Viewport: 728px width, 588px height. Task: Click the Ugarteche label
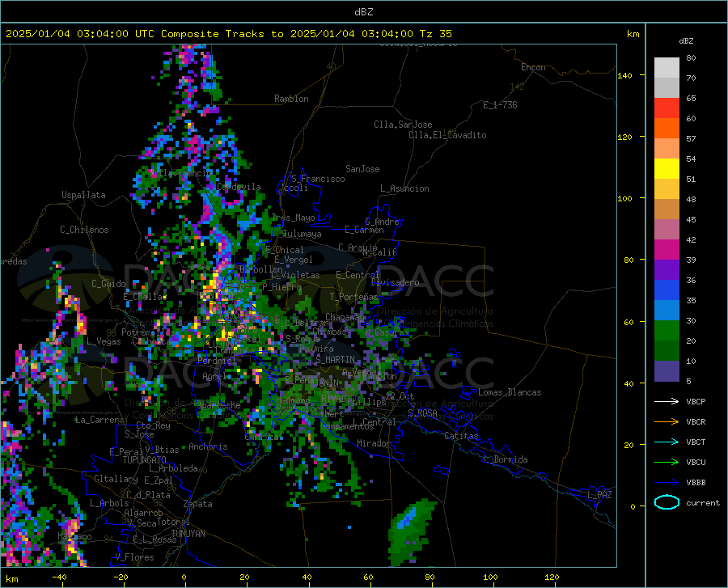pyautogui.click(x=218, y=404)
